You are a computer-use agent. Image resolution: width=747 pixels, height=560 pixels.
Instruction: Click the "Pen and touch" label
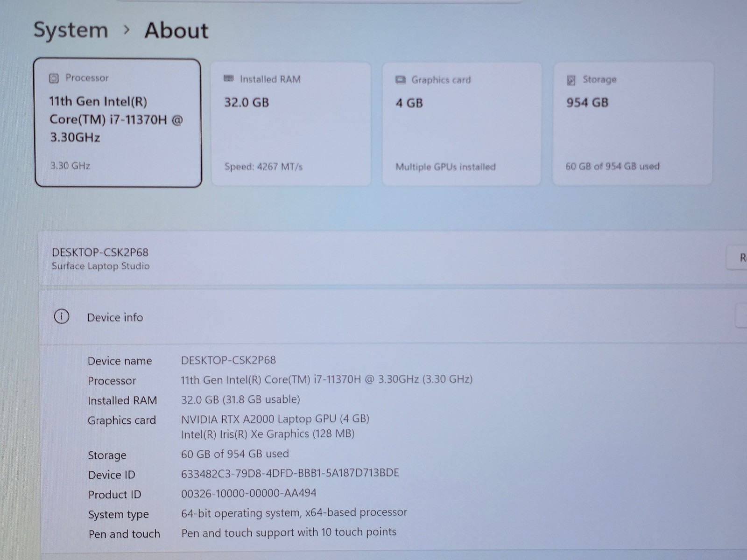point(124,534)
